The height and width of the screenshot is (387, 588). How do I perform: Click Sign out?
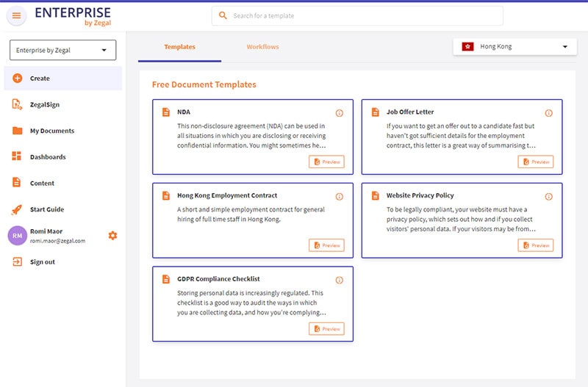(x=63, y=262)
